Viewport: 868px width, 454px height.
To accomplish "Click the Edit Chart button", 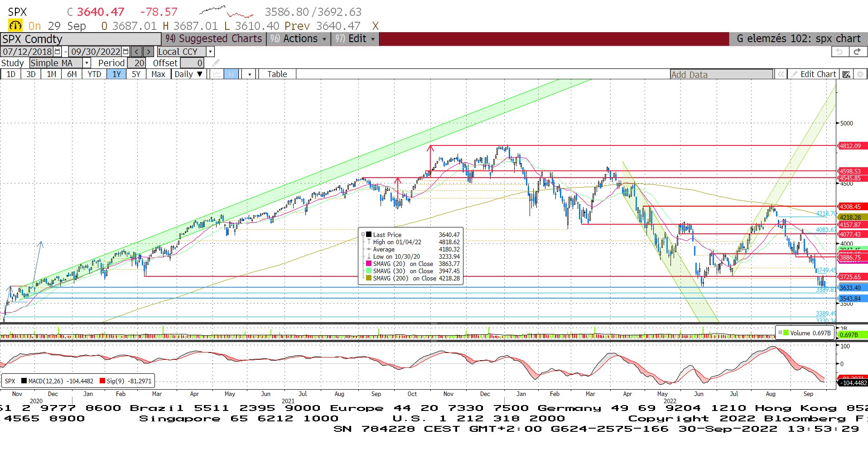I will (814, 74).
